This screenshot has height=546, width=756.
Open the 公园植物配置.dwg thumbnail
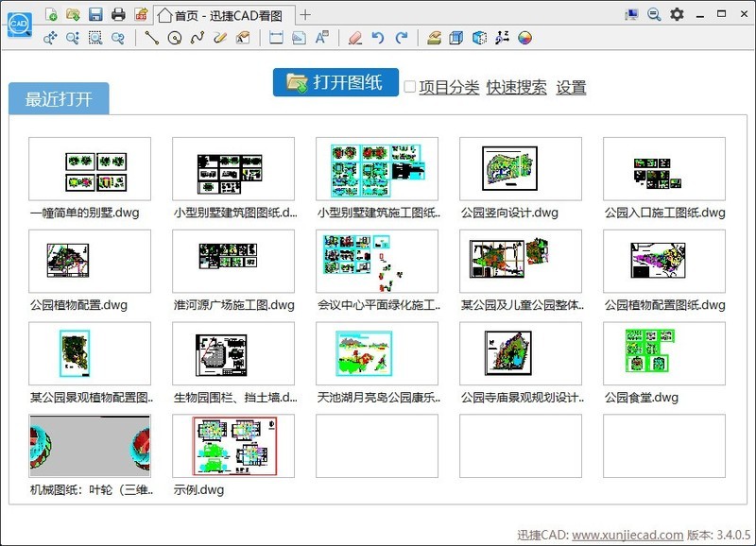(x=90, y=262)
